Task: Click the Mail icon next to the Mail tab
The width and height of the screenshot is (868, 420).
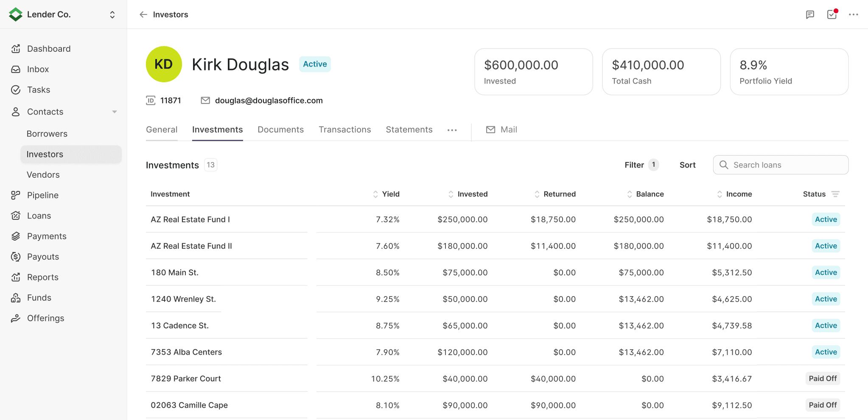Action: click(490, 129)
